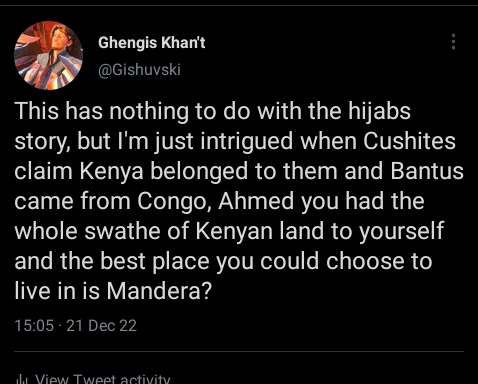The width and height of the screenshot is (478, 384).
Task: Click the bar chart tweet activity icon
Action: pyautogui.click(x=22, y=379)
